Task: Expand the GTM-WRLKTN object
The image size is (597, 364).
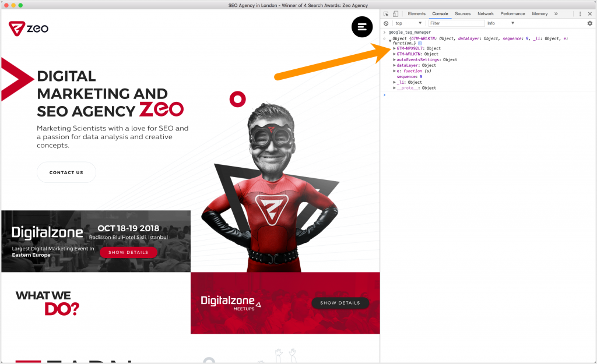Action: click(x=395, y=54)
